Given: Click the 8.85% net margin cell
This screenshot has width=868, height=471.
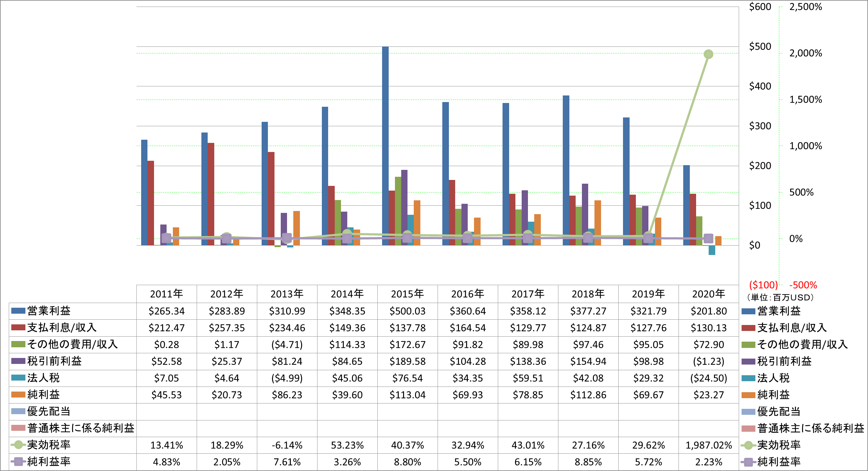Looking at the screenshot, I should pos(588,462).
